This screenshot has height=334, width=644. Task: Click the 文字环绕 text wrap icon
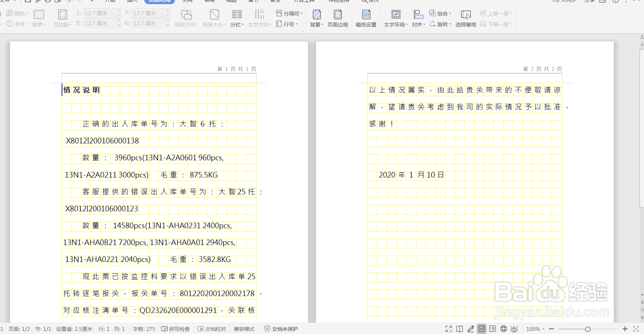(x=396, y=15)
